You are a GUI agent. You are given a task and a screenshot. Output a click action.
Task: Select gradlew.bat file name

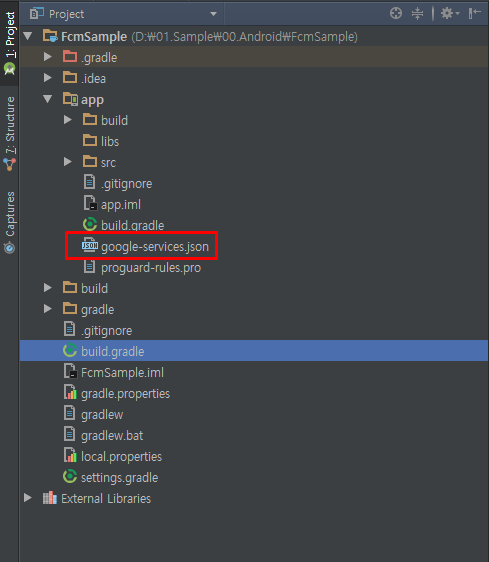pos(112,435)
